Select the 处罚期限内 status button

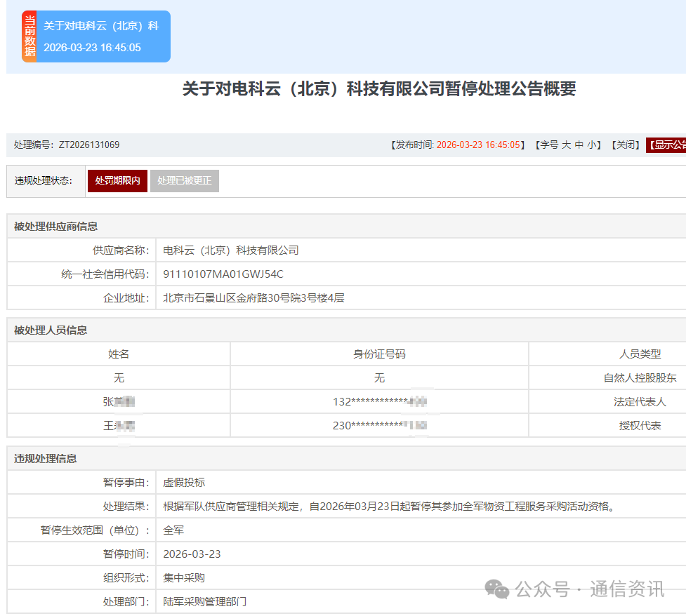117,180
